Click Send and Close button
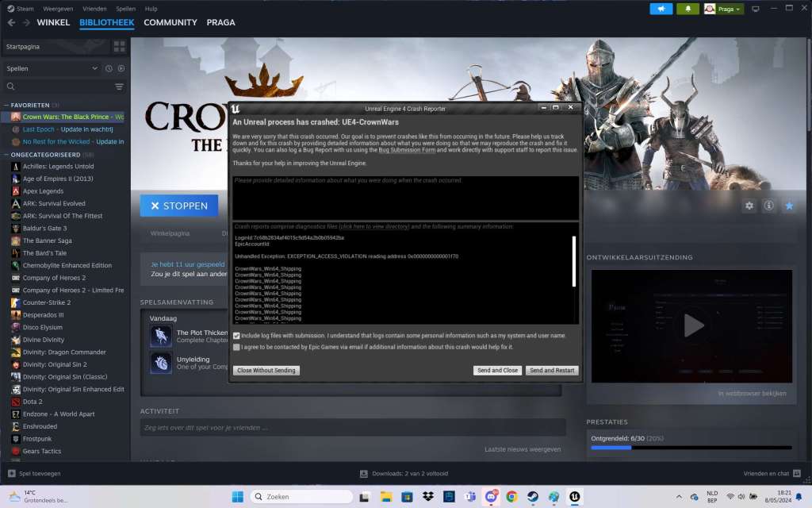The height and width of the screenshot is (508, 812). 497,371
